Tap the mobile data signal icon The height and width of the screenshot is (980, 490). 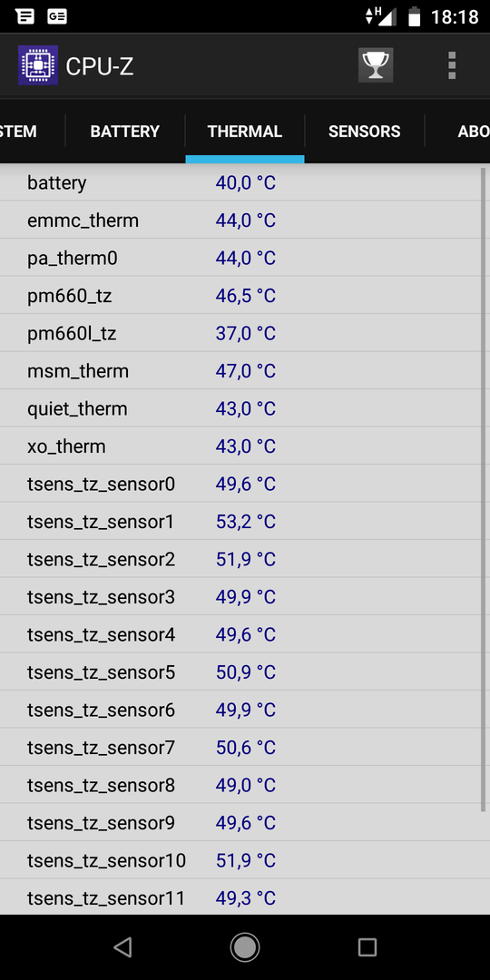pos(380,16)
